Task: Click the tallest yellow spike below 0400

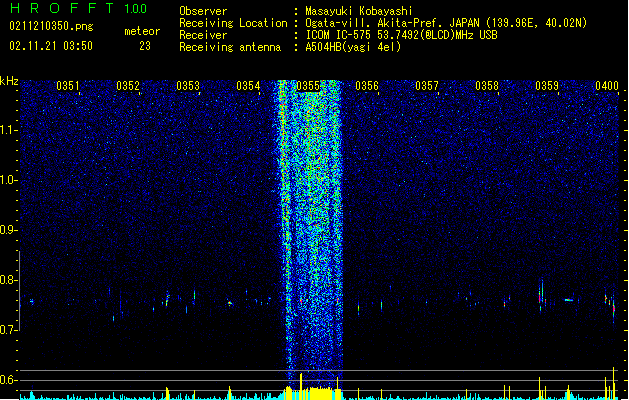Action: (613, 383)
